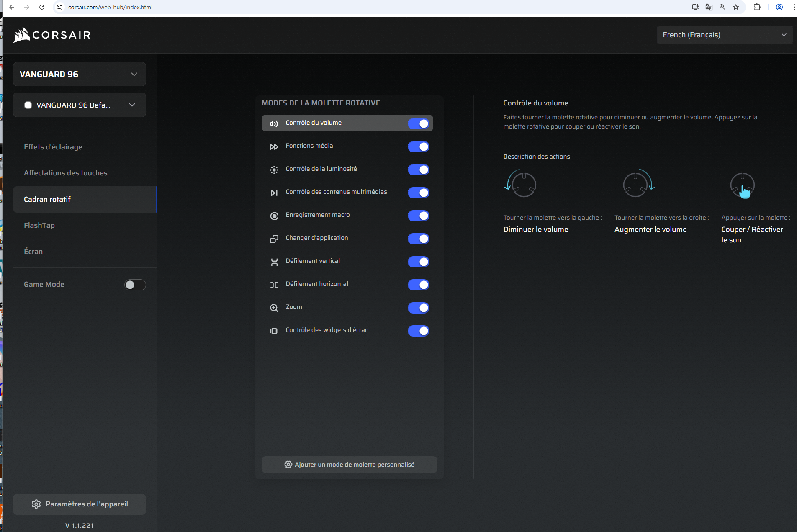This screenshot has width=797, height=532.
Task: Click the volume speaker icon
Action: tap(274, 123)
